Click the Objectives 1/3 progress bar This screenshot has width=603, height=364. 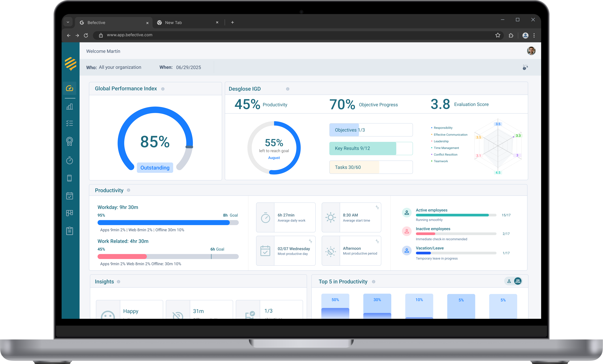tap(371, 130)
